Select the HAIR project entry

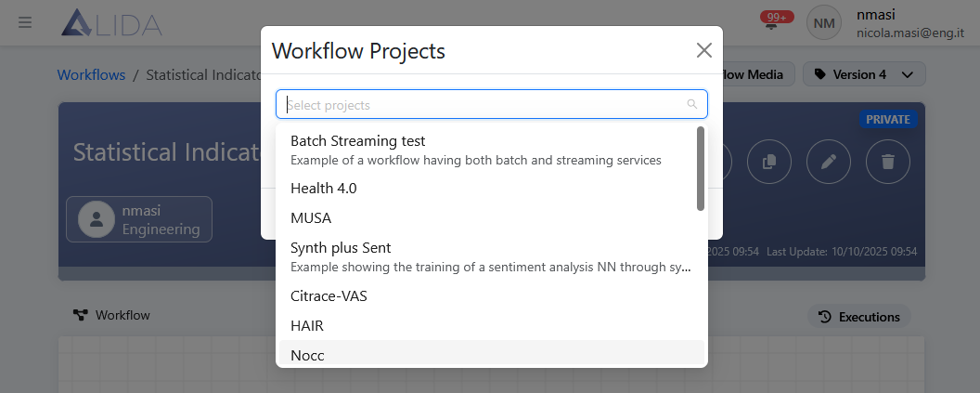coord(492,326)
